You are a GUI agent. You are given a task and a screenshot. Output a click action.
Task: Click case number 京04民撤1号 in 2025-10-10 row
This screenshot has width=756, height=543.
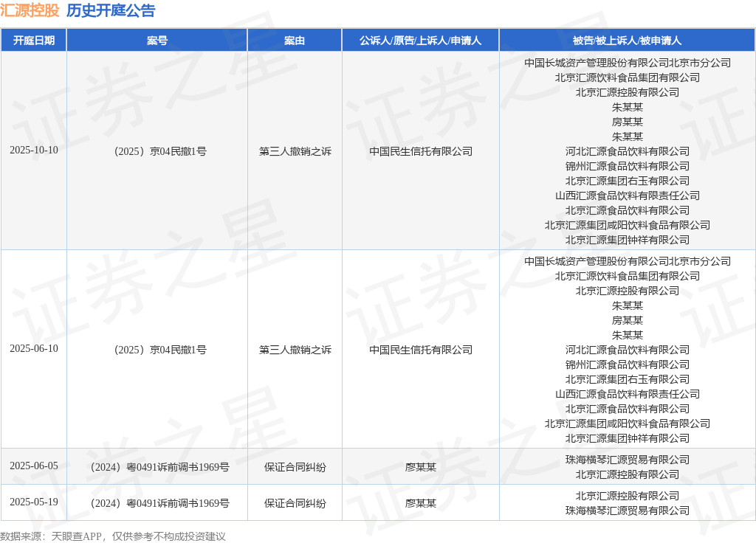(x=160, y=151)
